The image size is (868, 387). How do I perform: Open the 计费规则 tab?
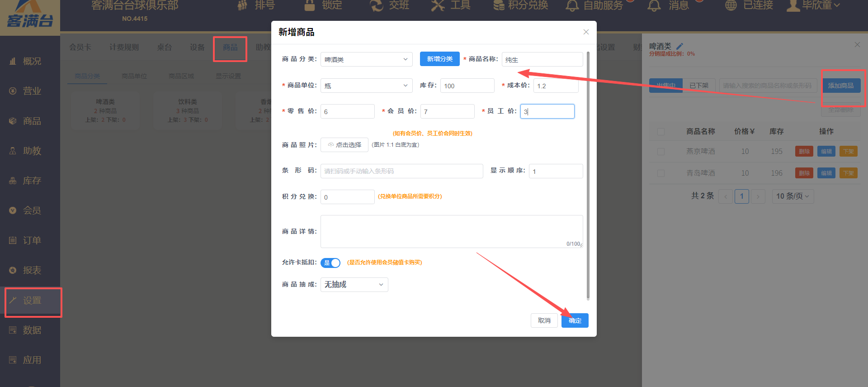coord(124,48)
